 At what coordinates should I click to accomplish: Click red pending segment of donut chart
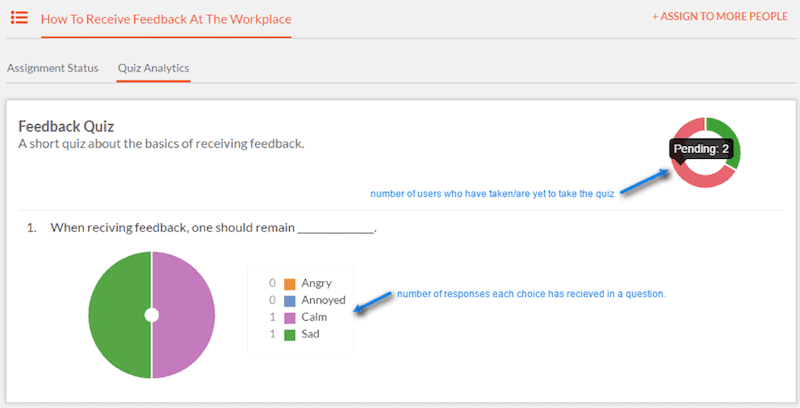click(x=704, y=178)
